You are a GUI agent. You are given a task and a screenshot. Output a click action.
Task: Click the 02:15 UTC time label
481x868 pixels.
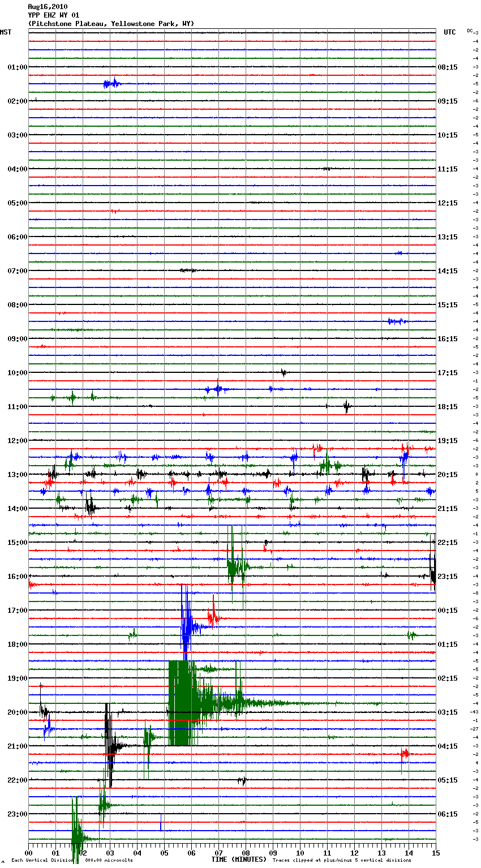tap(448, 678)
